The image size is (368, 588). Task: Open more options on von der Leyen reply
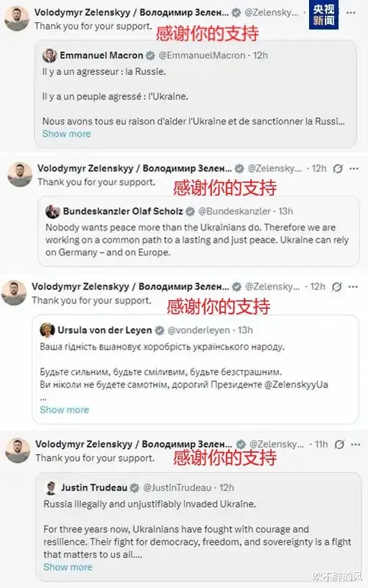353,287
